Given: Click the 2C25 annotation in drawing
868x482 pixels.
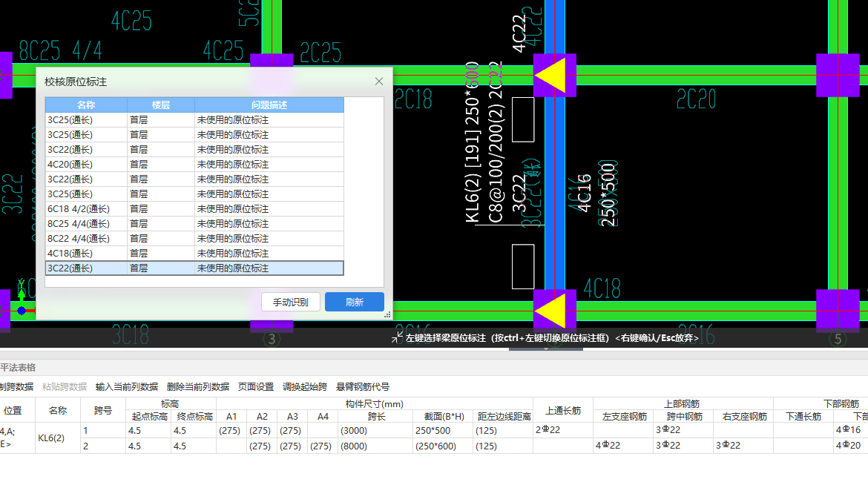Looking at the screenshot, I should click(x=320, y=53).
